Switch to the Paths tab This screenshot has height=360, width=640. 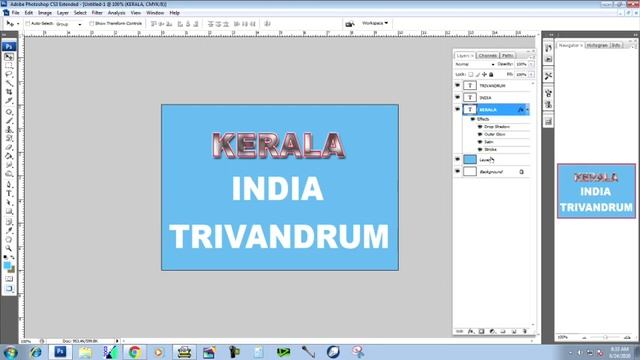(x=507, y=56)
